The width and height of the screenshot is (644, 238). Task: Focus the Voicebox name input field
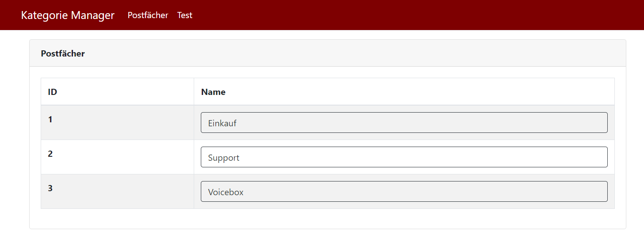point(404,192)
